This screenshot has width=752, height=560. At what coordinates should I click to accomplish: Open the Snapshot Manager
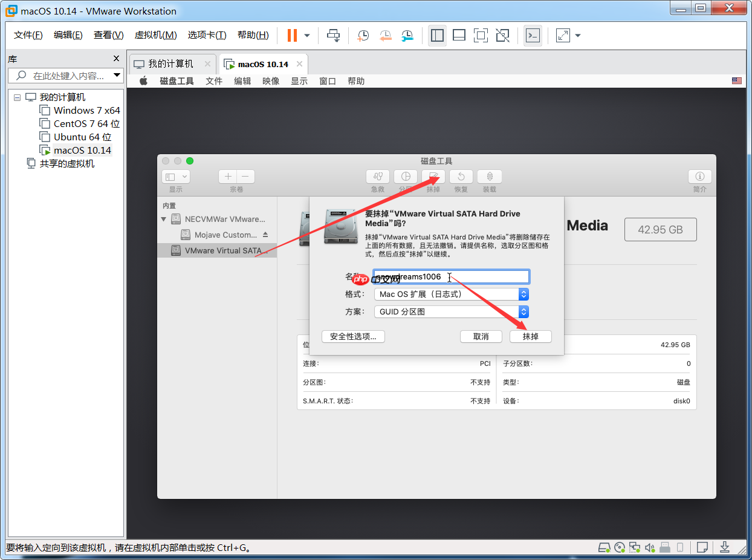[407, 35]
